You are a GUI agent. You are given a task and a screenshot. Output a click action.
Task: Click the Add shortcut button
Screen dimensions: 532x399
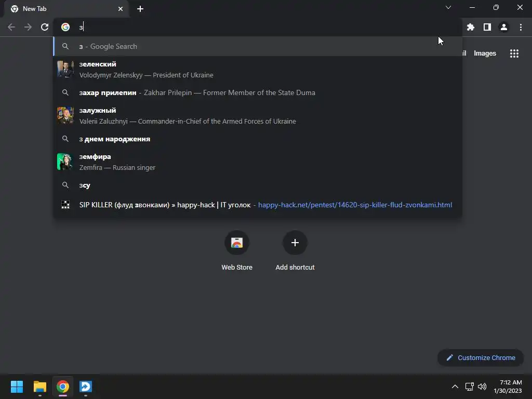pos(295,250)
